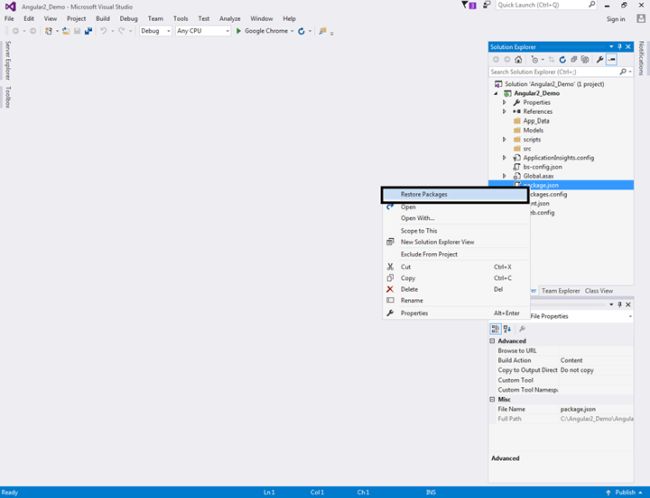Image resolution: width=650 pixels, height=498 pixels.
Task: Click the Open File toolbar icon
Action: click(66, 31)
